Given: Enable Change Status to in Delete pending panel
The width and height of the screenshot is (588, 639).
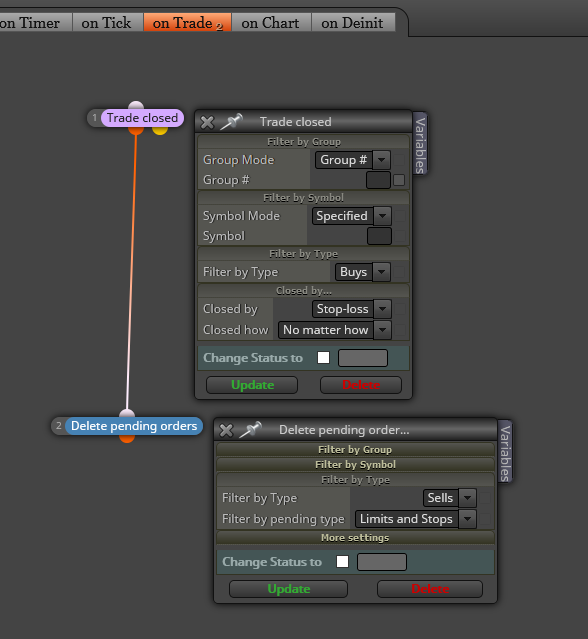Looking at the screenshot, I should pyautogui.click(x=342, y=562).
